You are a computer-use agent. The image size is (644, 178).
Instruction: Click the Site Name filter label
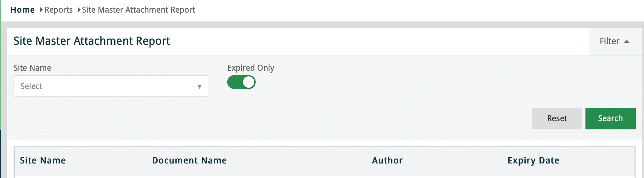[x=32, y=68]
